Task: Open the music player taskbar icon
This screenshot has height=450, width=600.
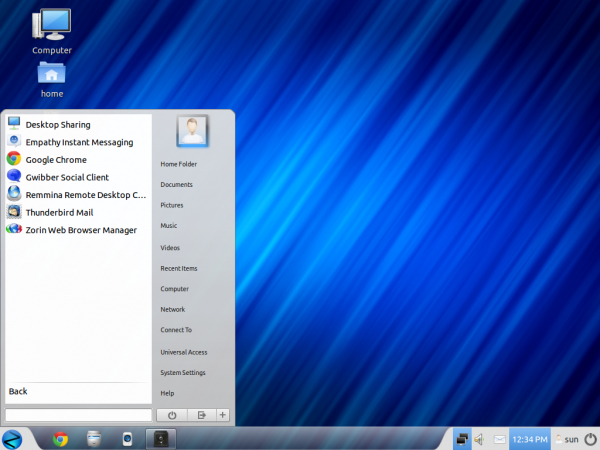Action: [127, 439]
